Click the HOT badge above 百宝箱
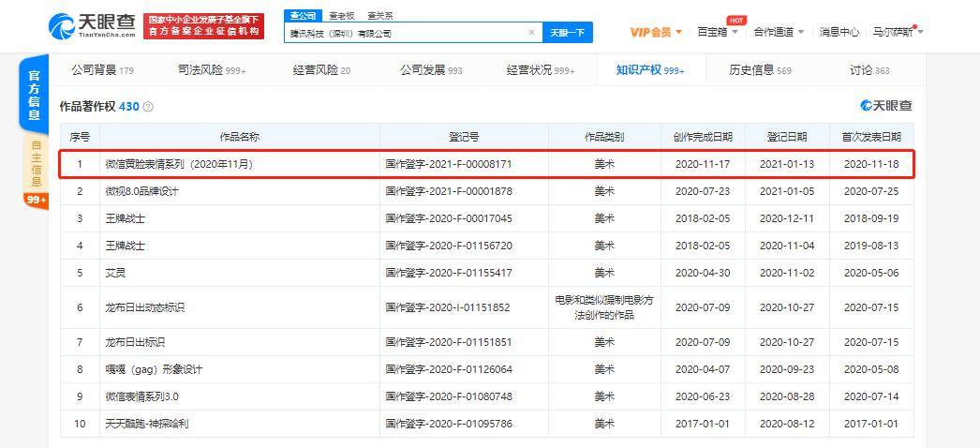This screenshot has width=980, height=448. tap(735, 21)
